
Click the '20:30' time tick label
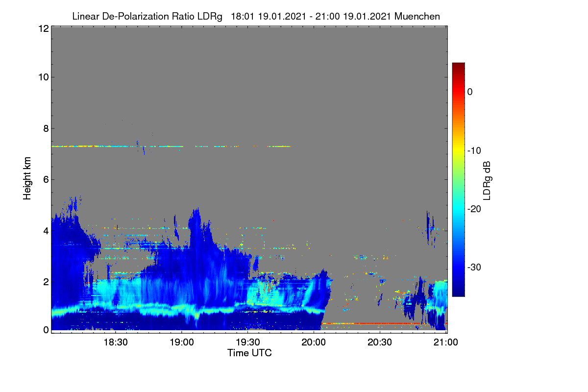point(380,343)
